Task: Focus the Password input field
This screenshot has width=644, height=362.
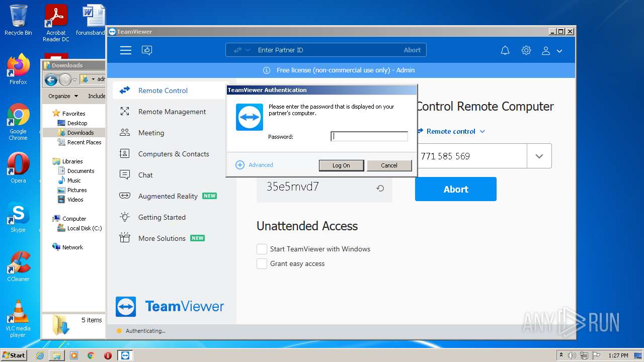Action: pyautogui.click(x=369, y=136)
